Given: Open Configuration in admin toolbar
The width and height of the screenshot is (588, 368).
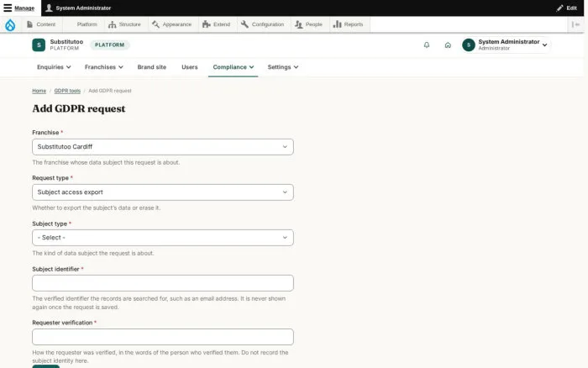Looking at the screenshot, I should (263, 24).
